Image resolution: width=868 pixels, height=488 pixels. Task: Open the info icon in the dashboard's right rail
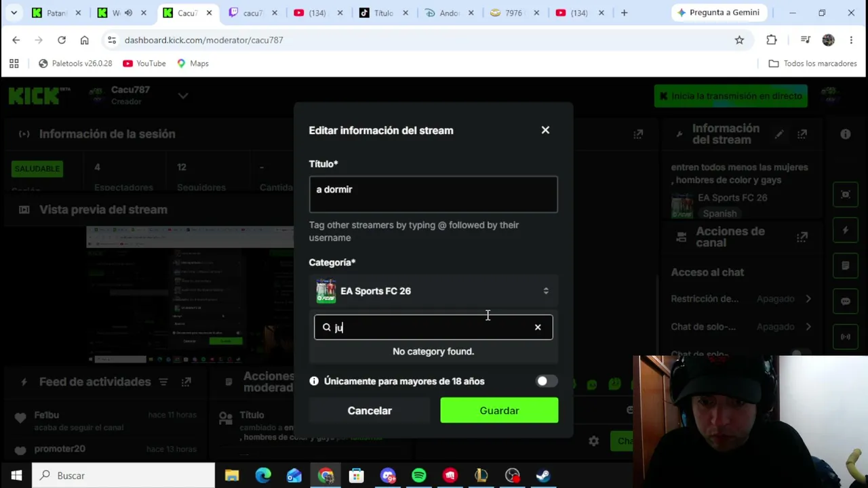coord(846,134)
